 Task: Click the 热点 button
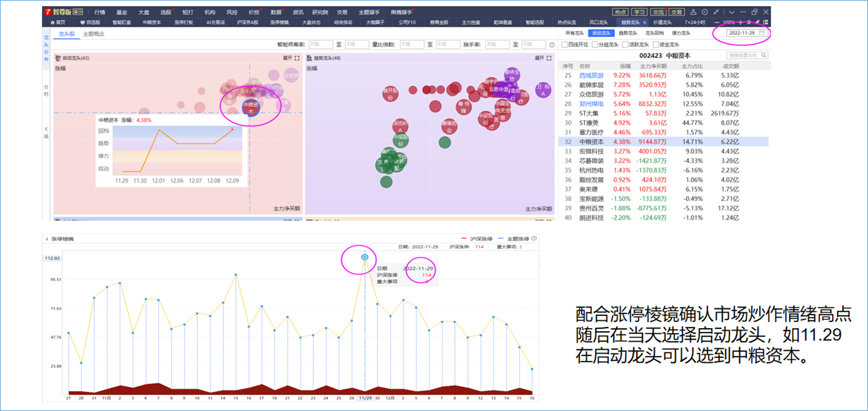pos(620,12)
